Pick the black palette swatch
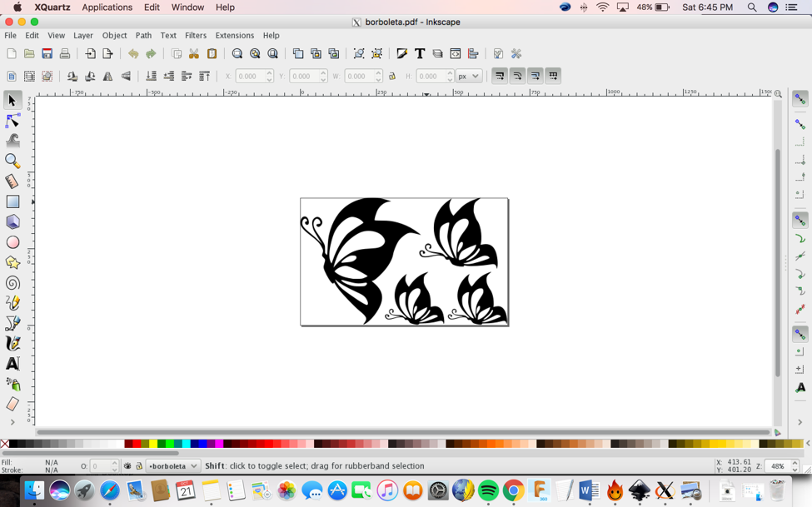This screenshot has height=507, width=812. [x=13, y=444]
